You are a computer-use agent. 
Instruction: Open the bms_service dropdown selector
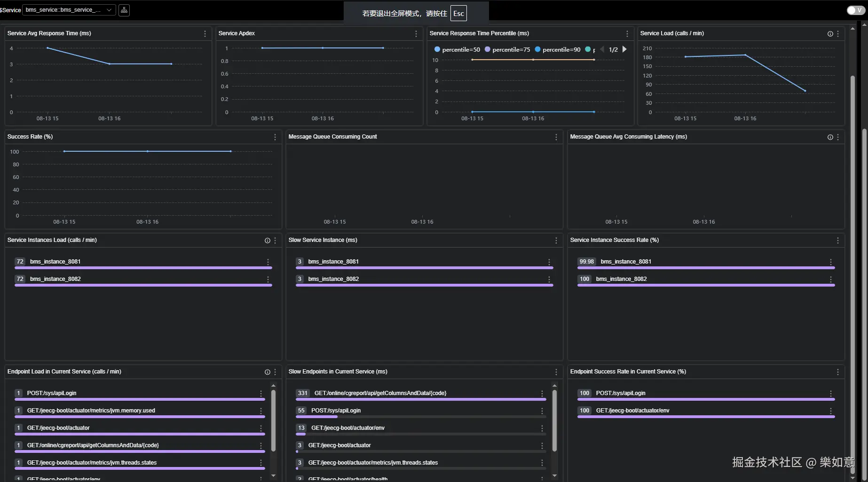click(x=69, y=10)
